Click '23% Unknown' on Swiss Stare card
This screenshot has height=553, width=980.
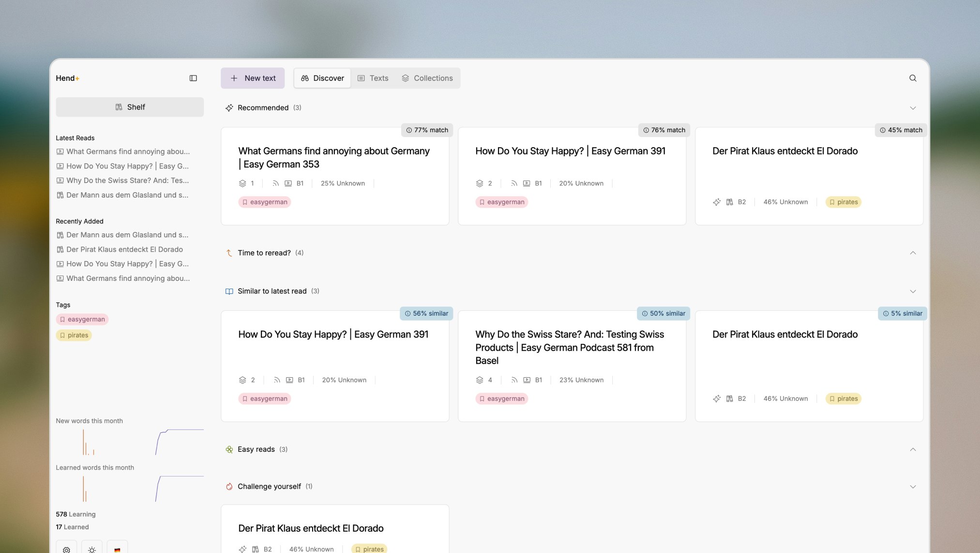coord(581,380)
